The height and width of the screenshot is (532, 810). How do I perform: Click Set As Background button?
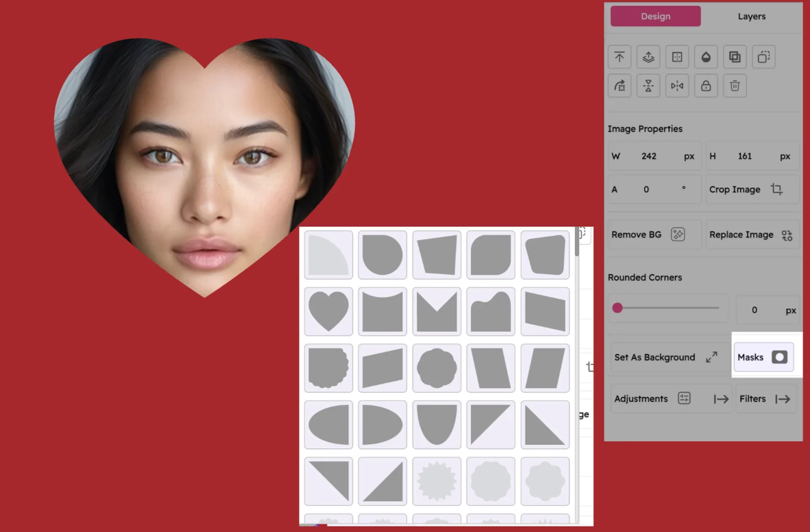pyautogui.click(x=670, y=357)
